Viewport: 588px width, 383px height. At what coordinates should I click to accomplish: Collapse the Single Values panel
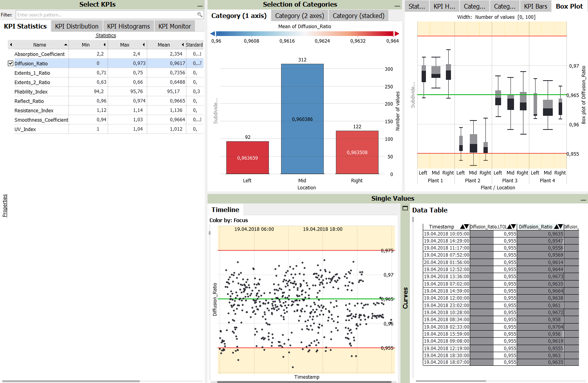tap(583, 200)
